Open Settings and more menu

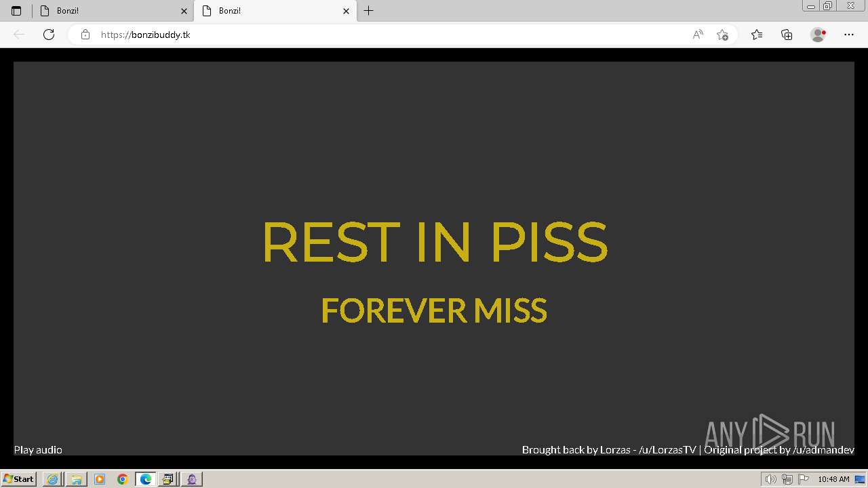(x=849, y=35)
